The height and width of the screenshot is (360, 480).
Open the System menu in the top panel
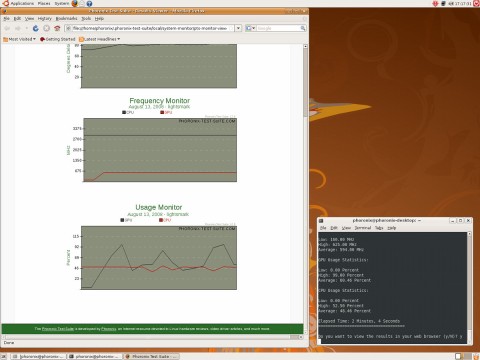62,3
